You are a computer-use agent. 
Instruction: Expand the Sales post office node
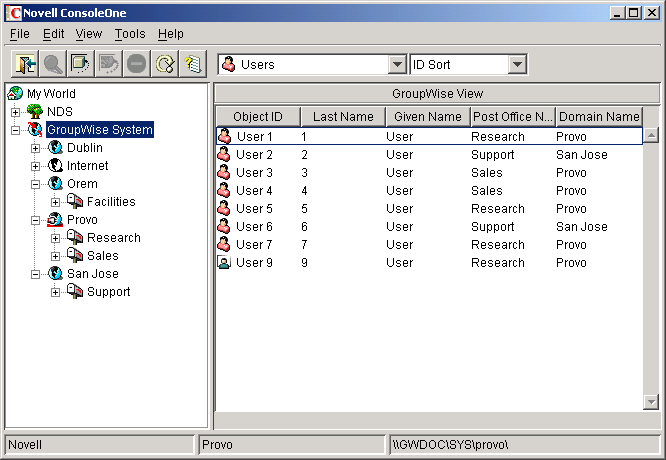(x=55, y=256)
